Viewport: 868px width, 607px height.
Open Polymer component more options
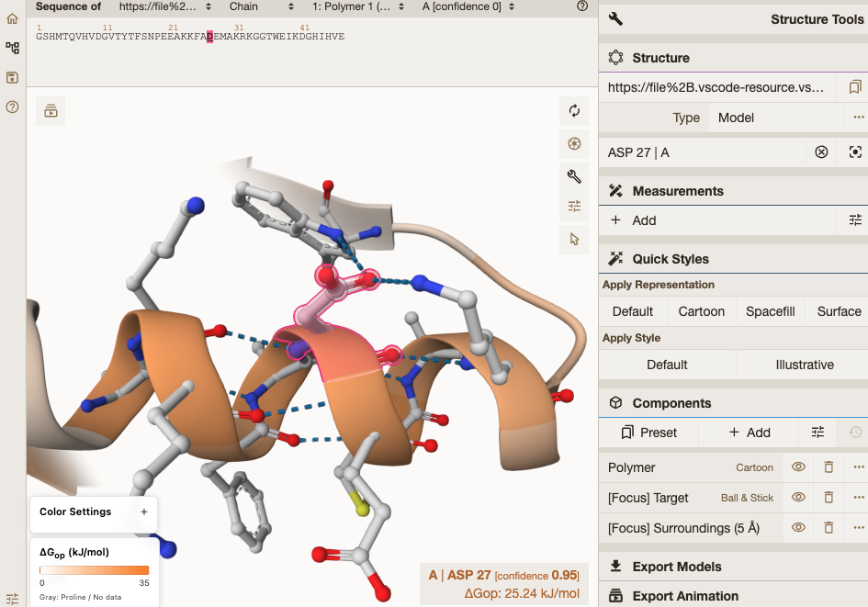[x=858, y=467]
